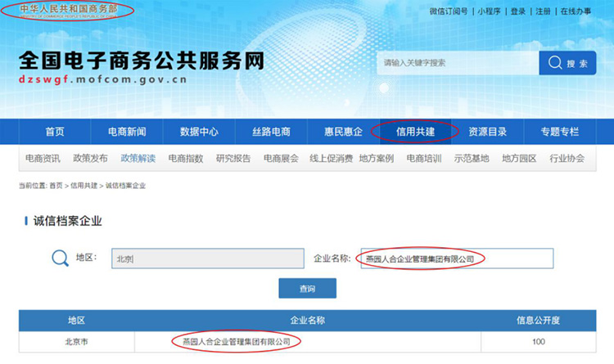Open the 数据中心 nav tab
This screenshot has height=364, width=614.
(x=199, y=132)
